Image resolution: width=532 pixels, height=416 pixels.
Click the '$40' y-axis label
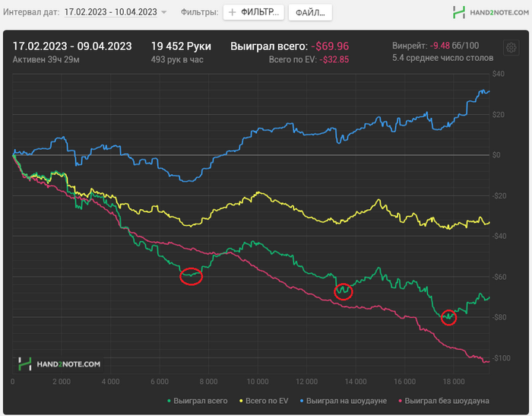tap(499, 74)
